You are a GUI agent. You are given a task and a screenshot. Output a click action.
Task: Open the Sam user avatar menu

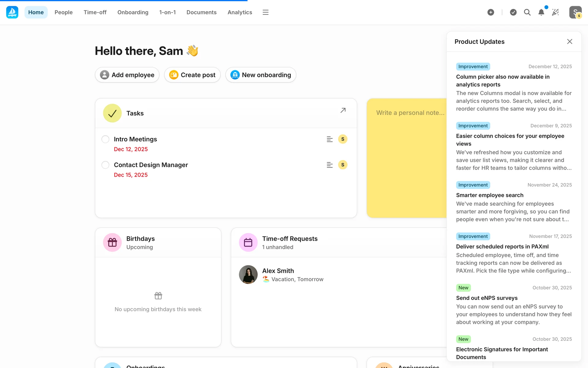point(575,12)
